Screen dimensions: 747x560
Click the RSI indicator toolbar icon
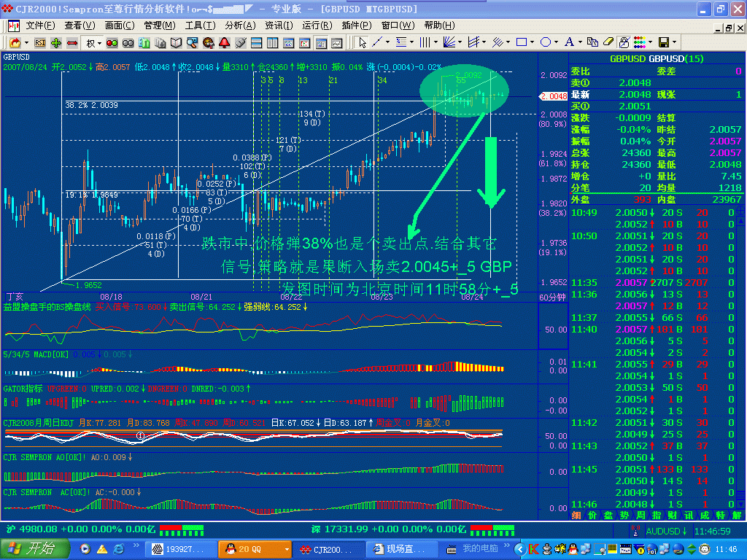pos(40,43)
